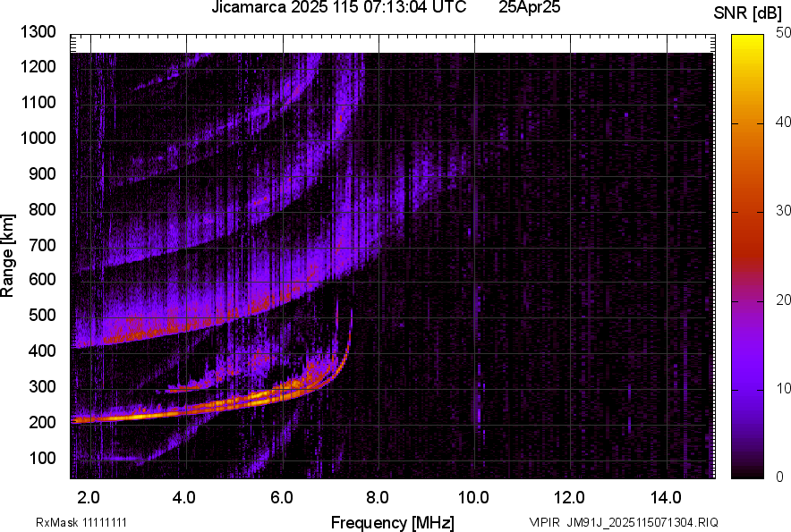This screenshot has width=791, height=532.
Task: Click the colorbar tick label '30'
Action: click(x=783, y=211)
